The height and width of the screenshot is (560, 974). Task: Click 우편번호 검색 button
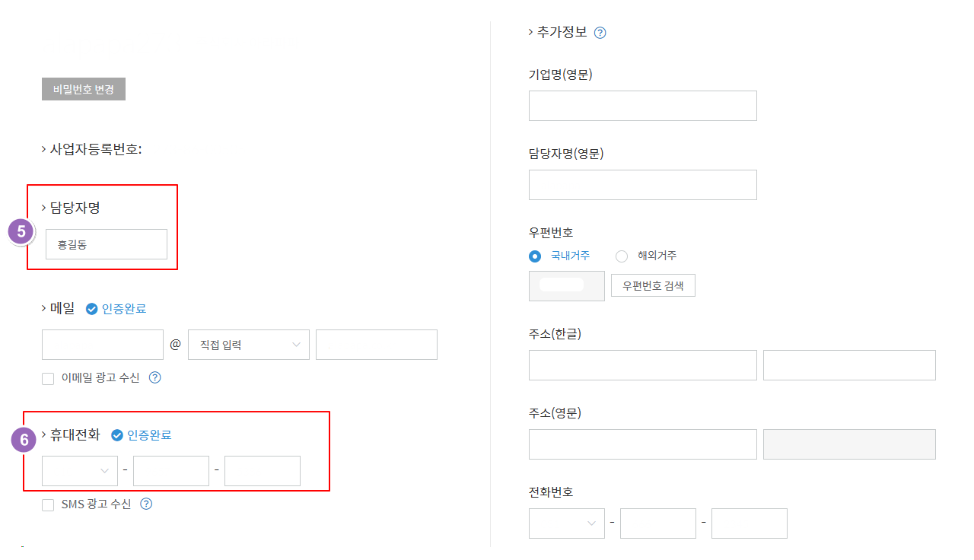(653, 286)
